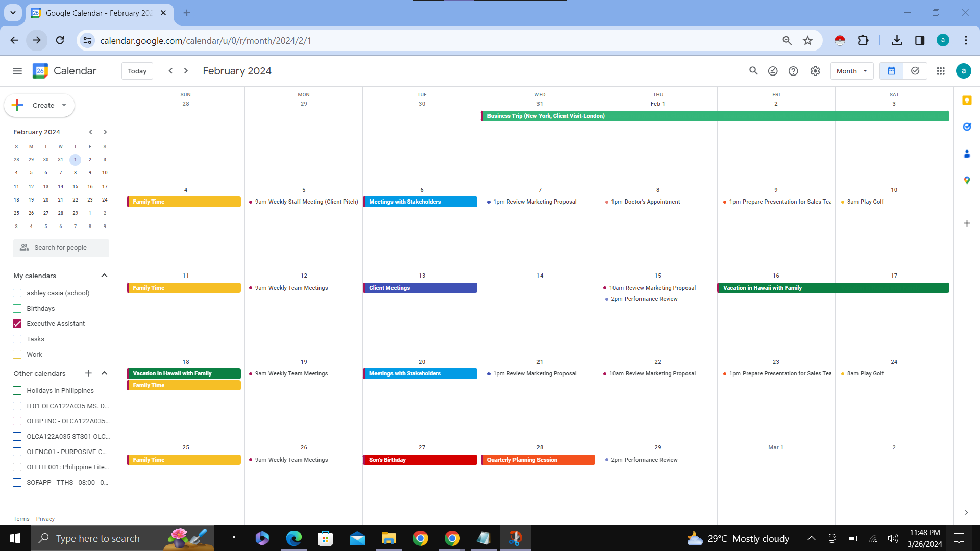Open Google Maps side panel icon
Viewport: 980px width, 551px height.
click(x=967, y=180)
